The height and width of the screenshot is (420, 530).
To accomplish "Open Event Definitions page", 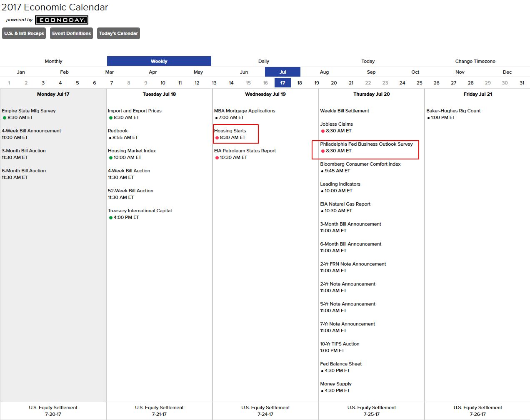I will coord(71,33).
